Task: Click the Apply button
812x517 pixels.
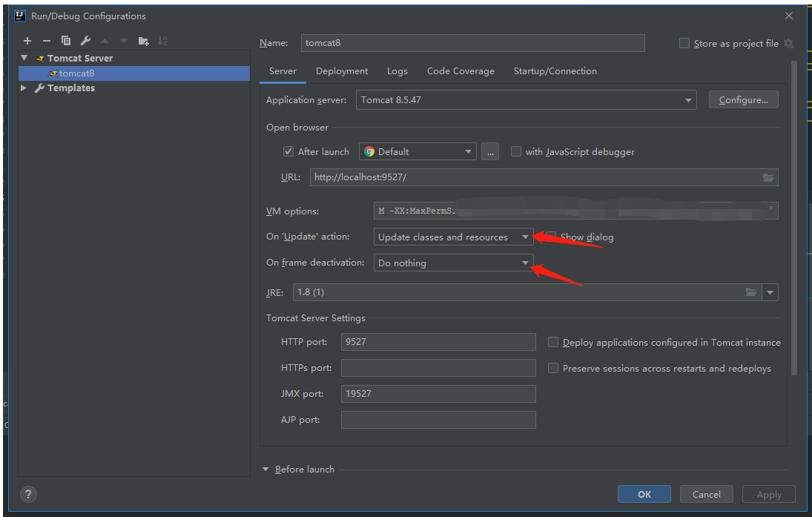Action: [769, 494]
